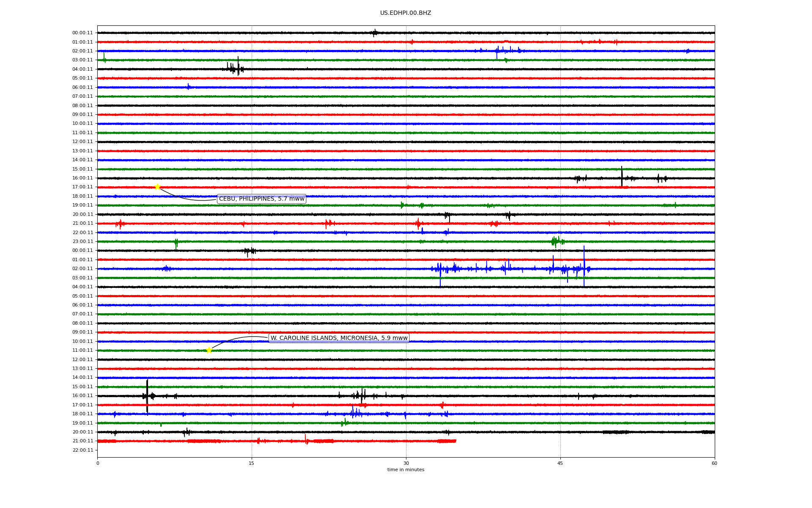Viewport: 812px width, 508px height.
Task: Click the x-axis tick label 60
Action: [x=714, y=463]
